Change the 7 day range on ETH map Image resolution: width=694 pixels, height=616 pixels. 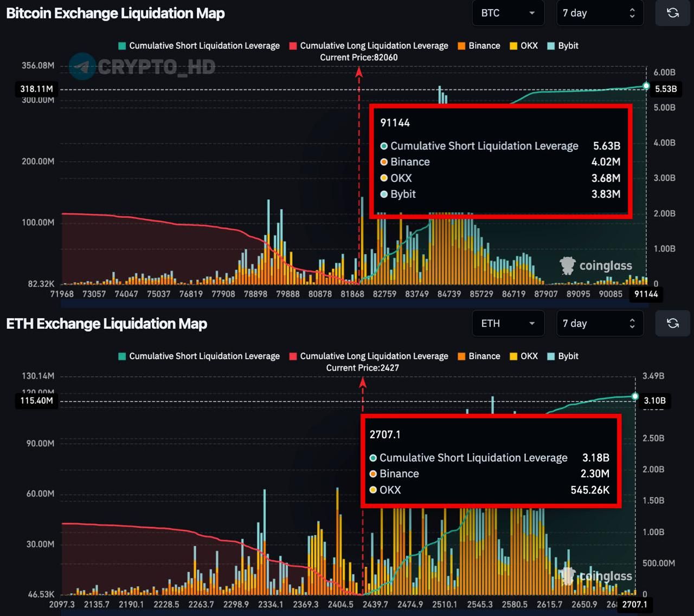click(600, 323)
